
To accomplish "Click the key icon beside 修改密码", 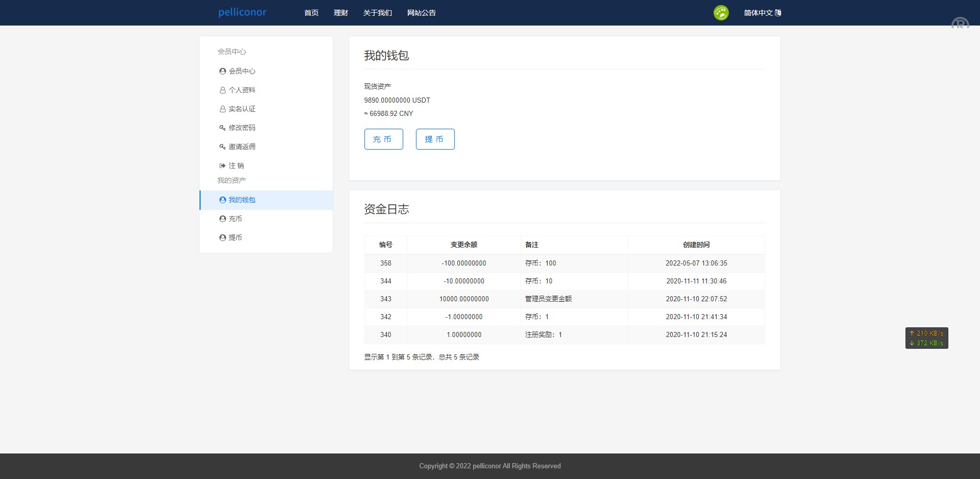I will [223, 128].
